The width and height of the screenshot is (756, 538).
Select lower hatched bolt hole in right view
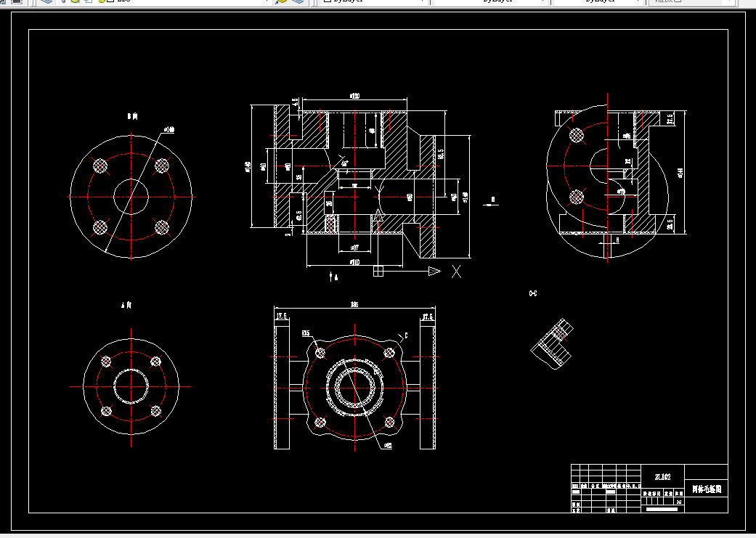click(x=576, y=197)
